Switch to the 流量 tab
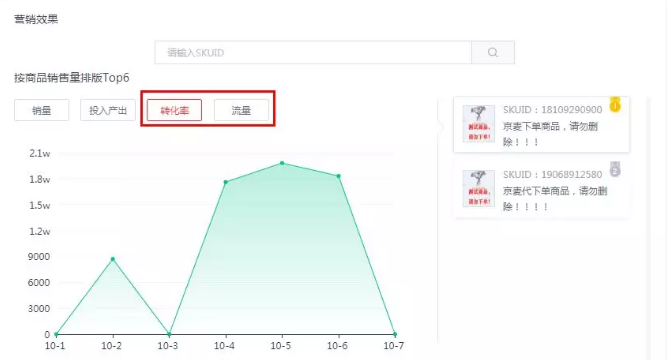 point(241,110)
